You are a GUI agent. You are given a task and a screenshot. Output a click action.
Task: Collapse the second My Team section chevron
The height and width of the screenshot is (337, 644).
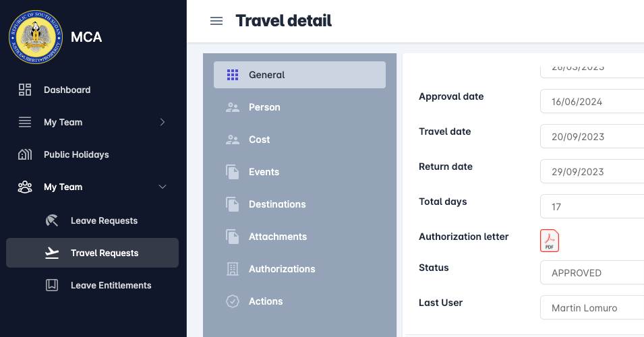point(163,187)
